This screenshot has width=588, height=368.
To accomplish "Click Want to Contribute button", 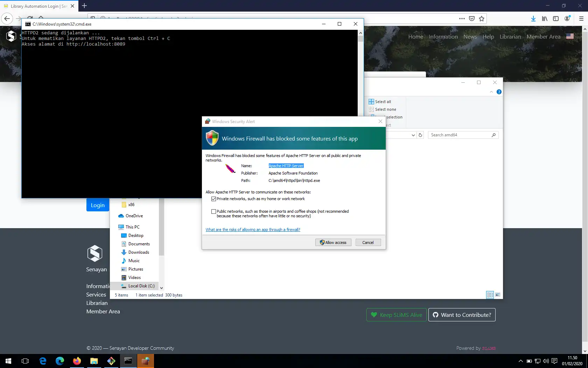I will (x=462, y=315).
